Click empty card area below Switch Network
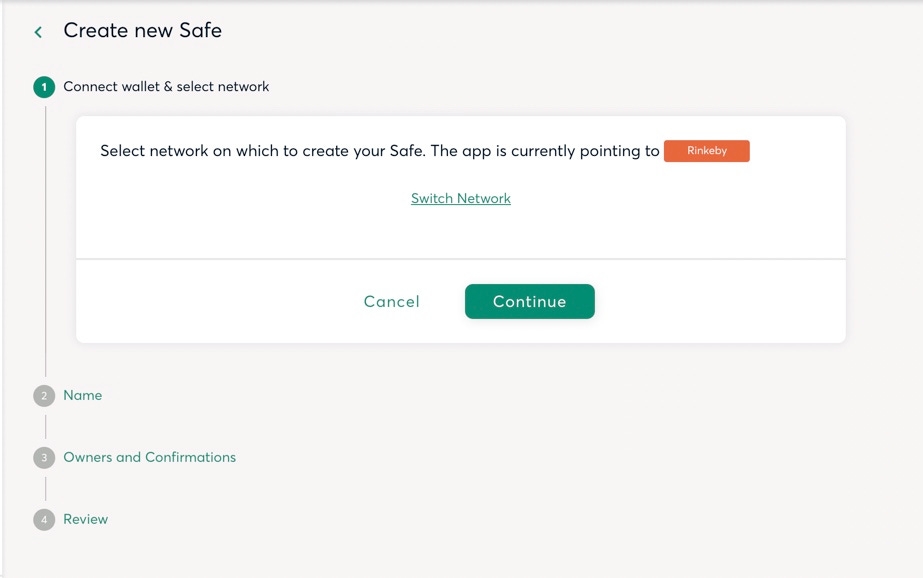The height and width of the screenshot is (578, 923). tap(460, 232)
